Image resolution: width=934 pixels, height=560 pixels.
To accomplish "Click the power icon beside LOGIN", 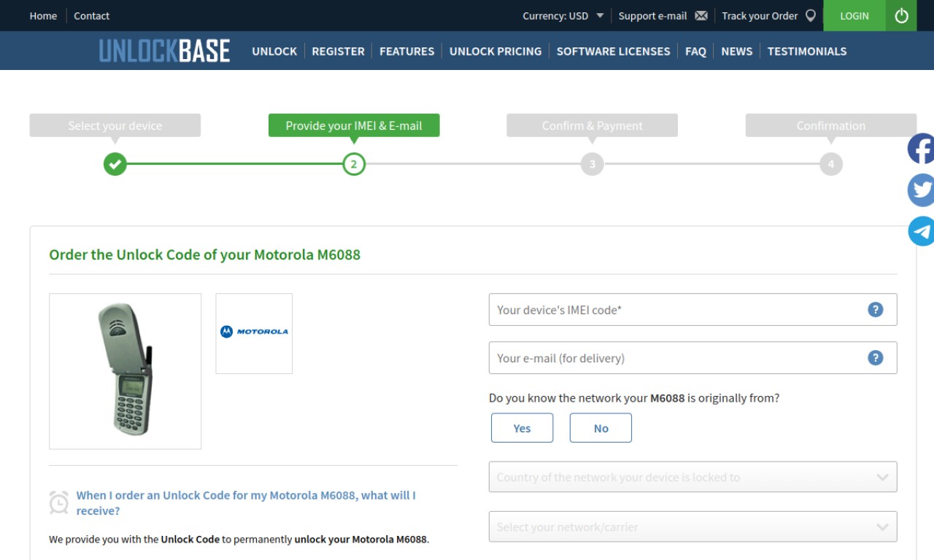I will (x=901, y=15).
